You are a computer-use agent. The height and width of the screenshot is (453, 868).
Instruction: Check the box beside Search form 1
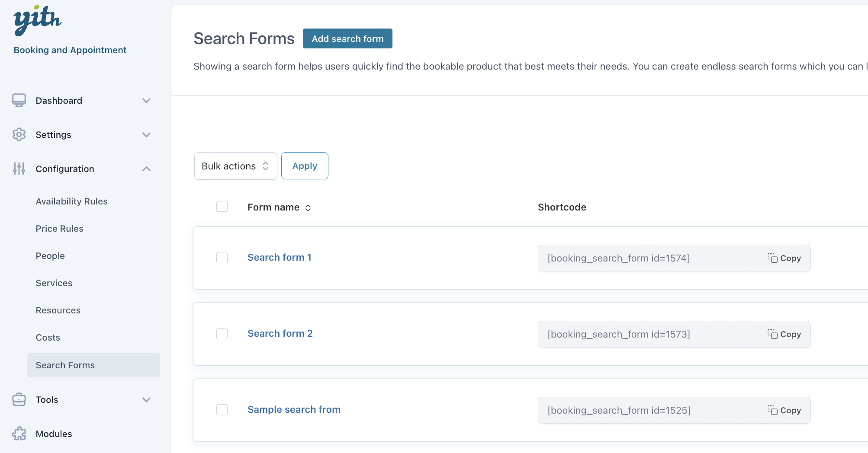tap(222, 258)
